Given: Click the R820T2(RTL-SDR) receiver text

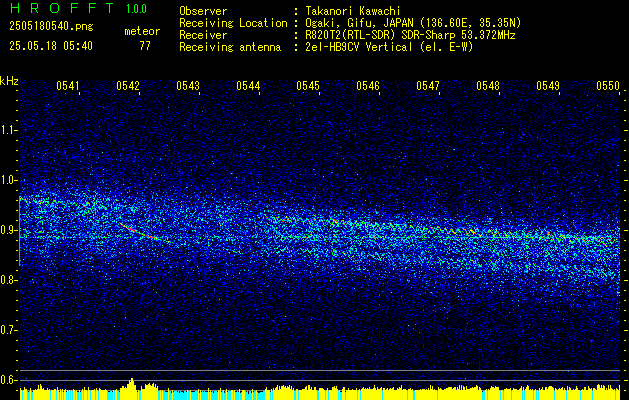Looking at the screenshot, I should [410, 35].
